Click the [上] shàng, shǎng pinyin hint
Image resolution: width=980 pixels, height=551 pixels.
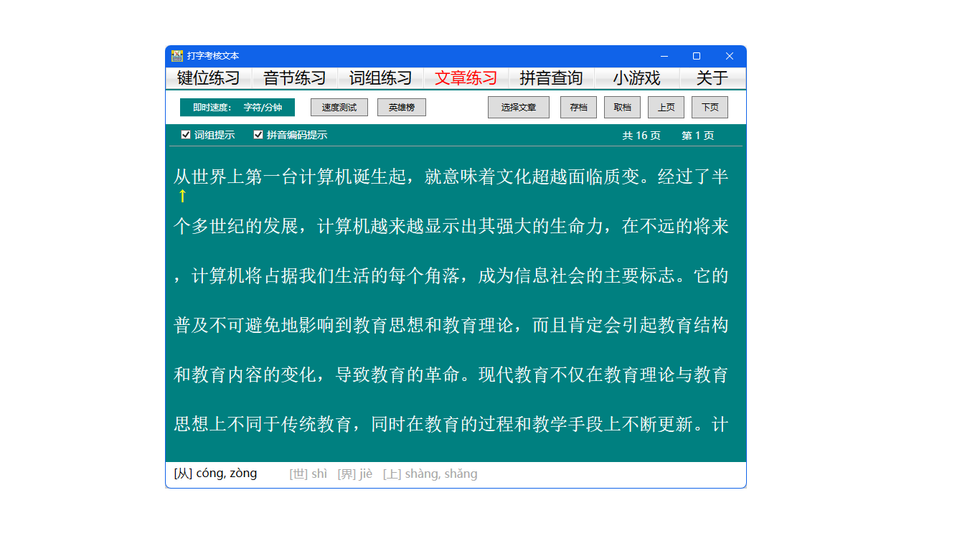(x=430, y=474)
